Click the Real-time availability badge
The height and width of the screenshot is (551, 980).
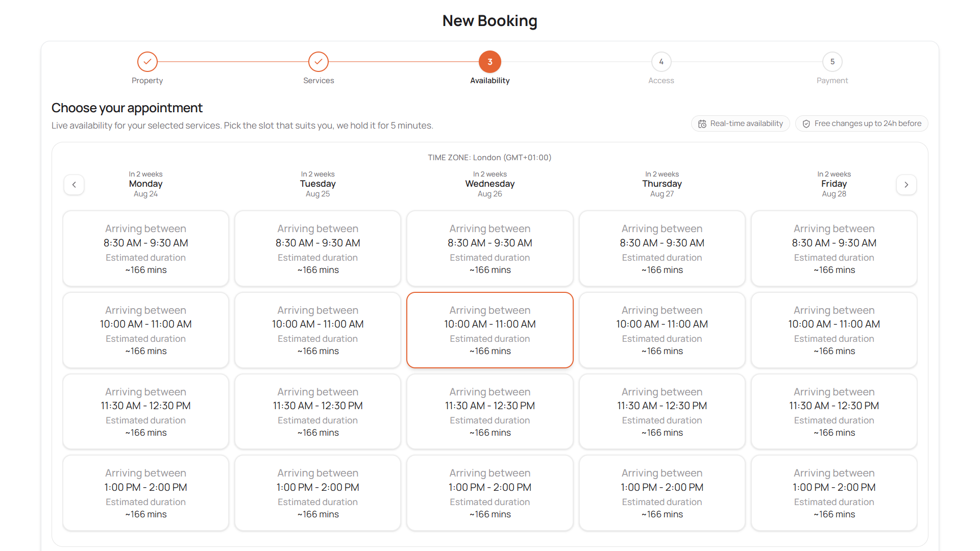click(741, 123)
